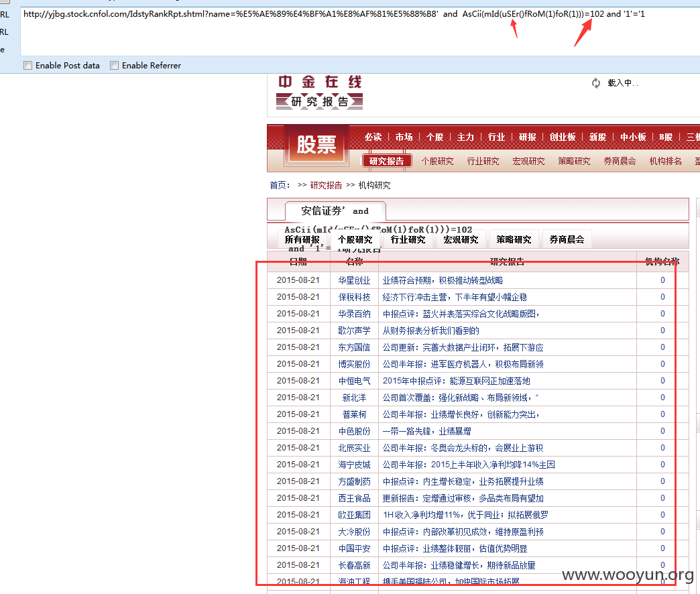The image size is (700, 594).
Task: Go to 行业研究 in sub-navigation bar
Action: tap(483, 161)
